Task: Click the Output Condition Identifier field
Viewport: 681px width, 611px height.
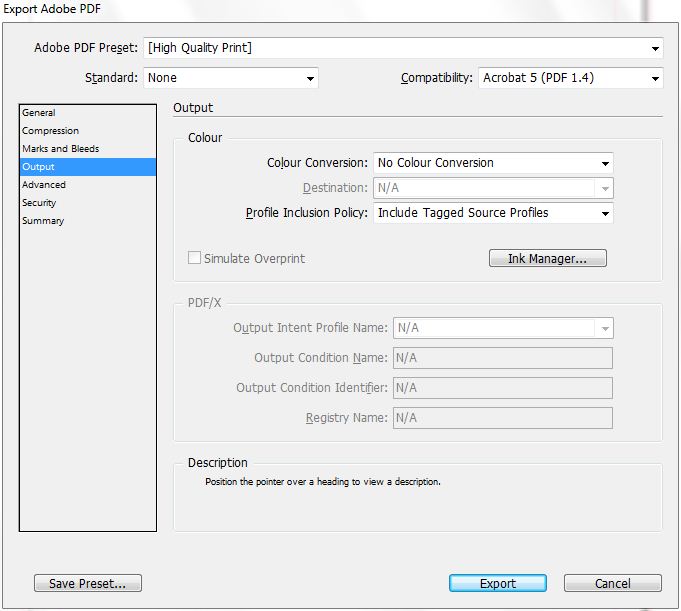Action: [x=503, y=388]
